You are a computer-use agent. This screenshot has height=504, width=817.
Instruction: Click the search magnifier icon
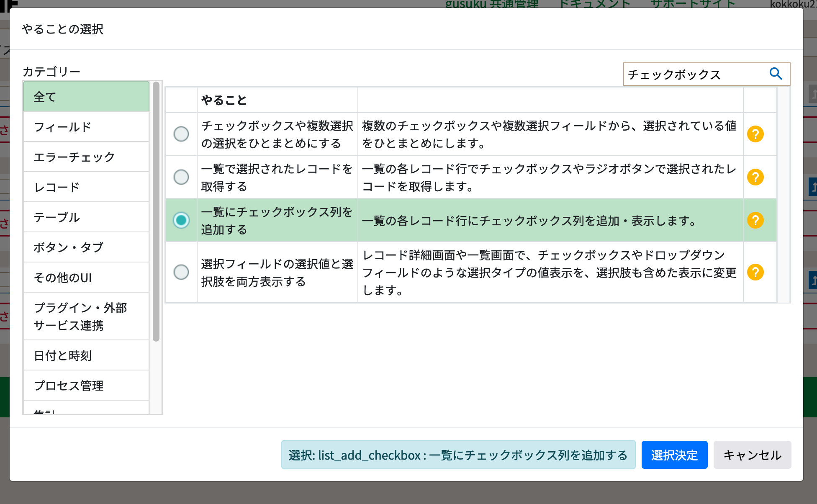point(776,74)
